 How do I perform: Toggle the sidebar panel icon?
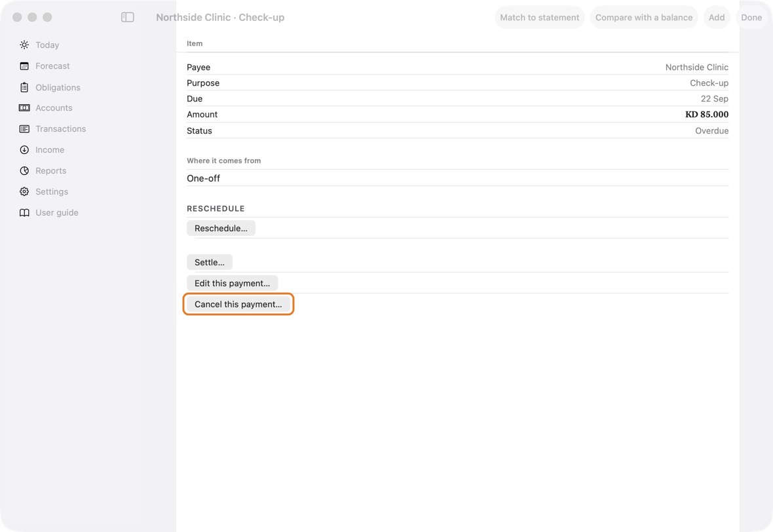[128, 17]
